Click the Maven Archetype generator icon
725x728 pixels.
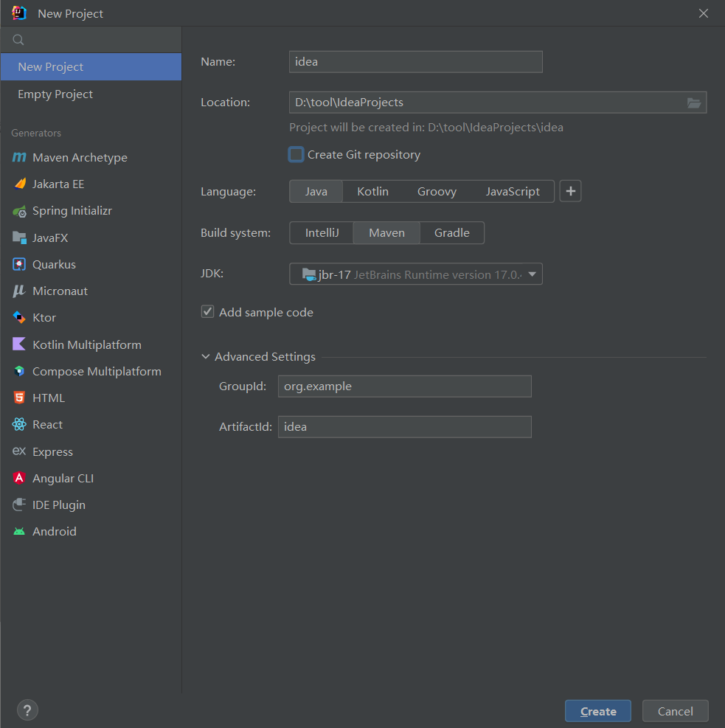19,158
